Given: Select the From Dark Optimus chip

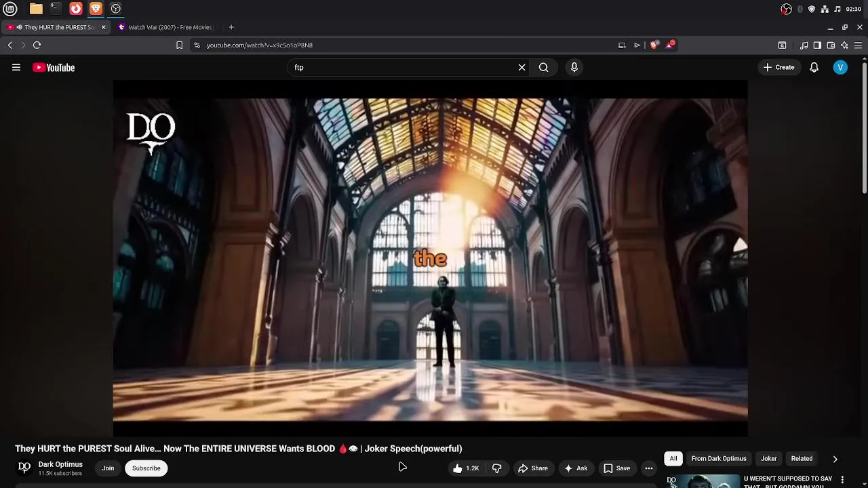Looking at the screenshot, I should point(719,458).
